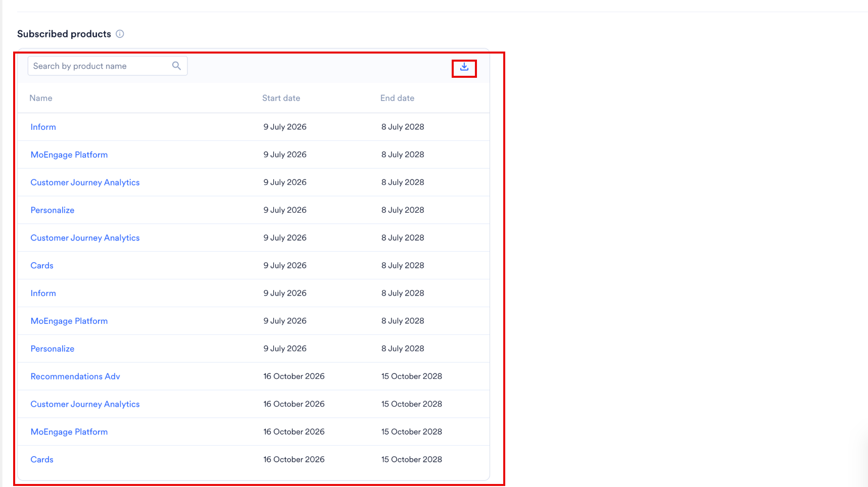Open Customer Journey Analytics starting 16 October 2026
Screen dimensions: 868x487
[85, 404]
